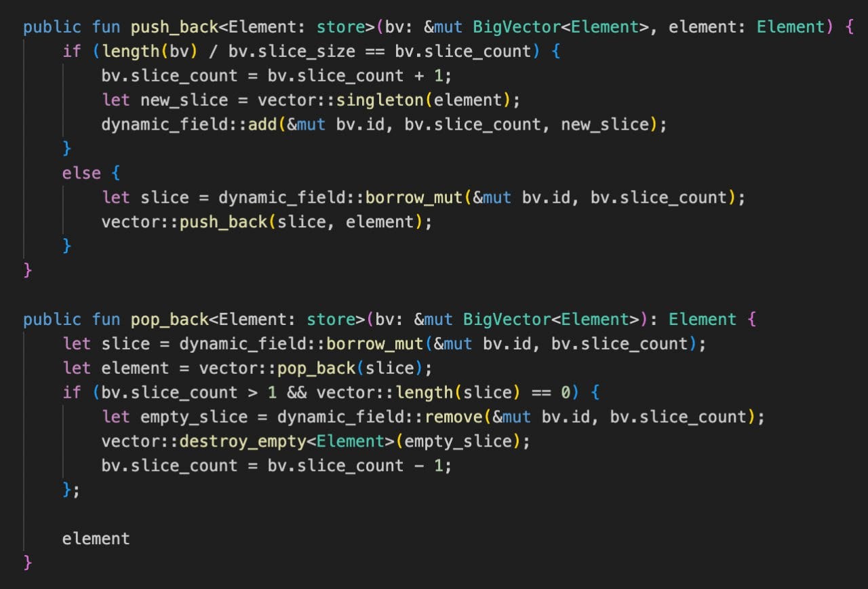Click 'borrow_mut' on pop_back's first line
The width and height of the screenshot is (868, 589).
pyautogui.click(x=374, y=344)
